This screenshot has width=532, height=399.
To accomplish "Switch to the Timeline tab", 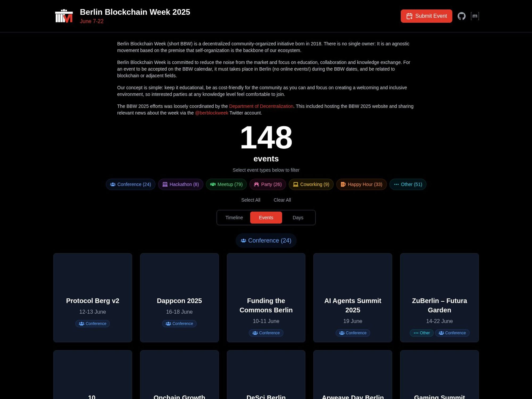I will click(x=234, y=217).
